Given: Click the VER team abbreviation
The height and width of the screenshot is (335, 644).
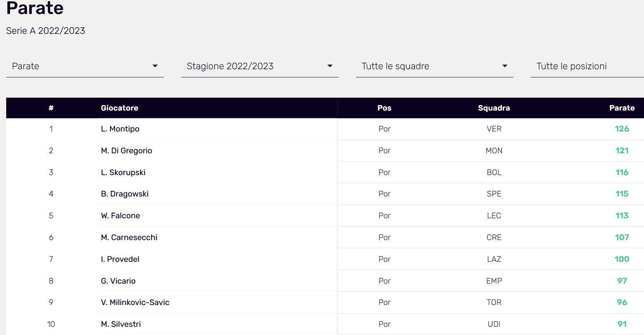Looking at the screenshot, I should [494, 129].
